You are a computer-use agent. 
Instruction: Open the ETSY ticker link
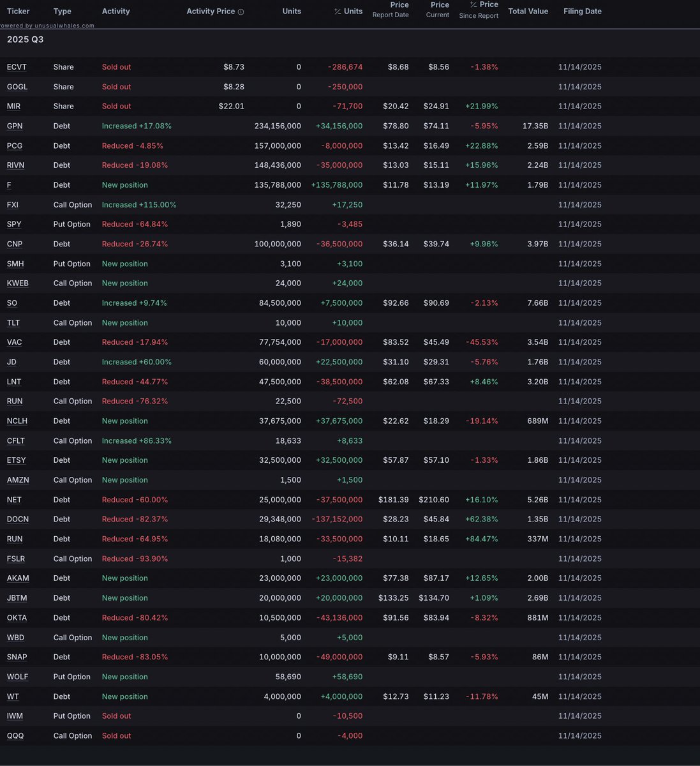(x=17, y=460)
